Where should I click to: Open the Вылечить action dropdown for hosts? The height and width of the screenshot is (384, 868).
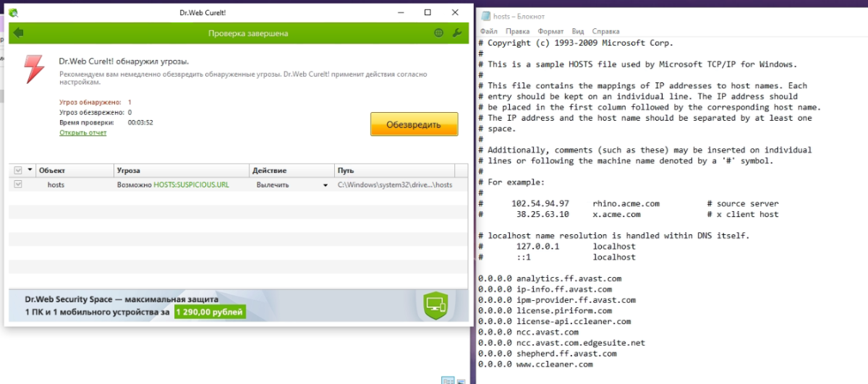click(325, 185)
